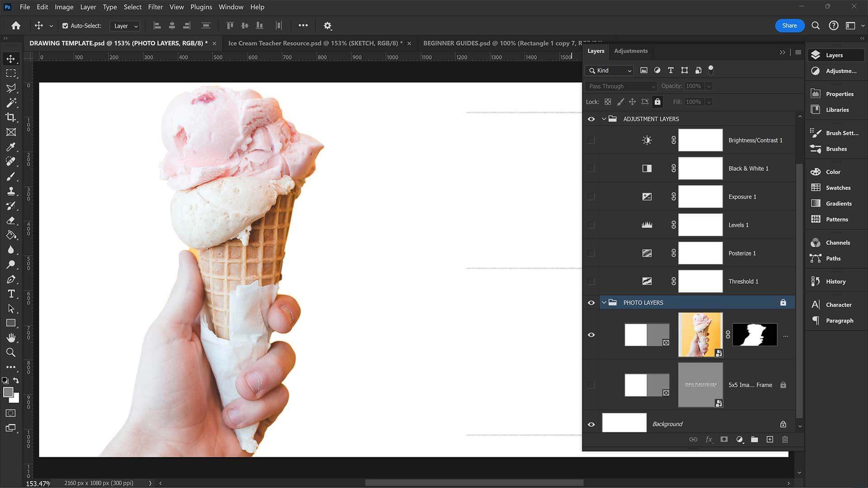The width and height of the screenshot is (868, 488).
Task: Select the Polygonal Lasso tool
Action: pyautogui.click(x=11, y=88)
